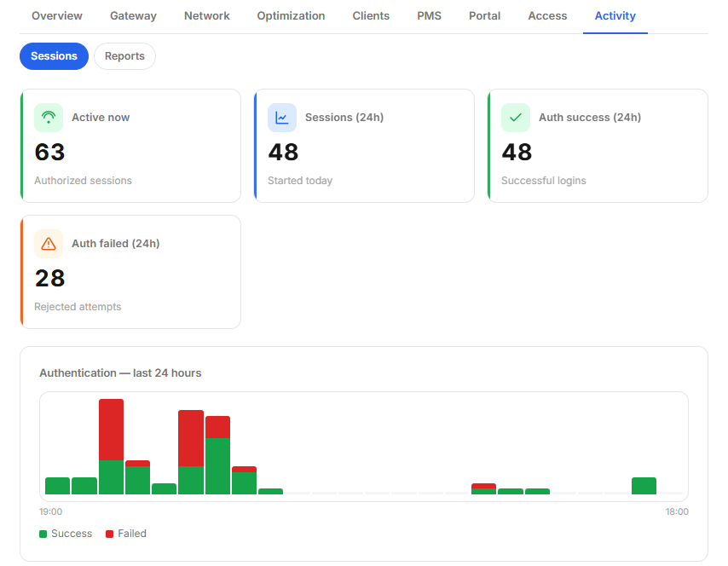Screen dimensions: 728x566
Task: Click the warning triangle icon on Auth failed card
Action: tap(49, 244)
